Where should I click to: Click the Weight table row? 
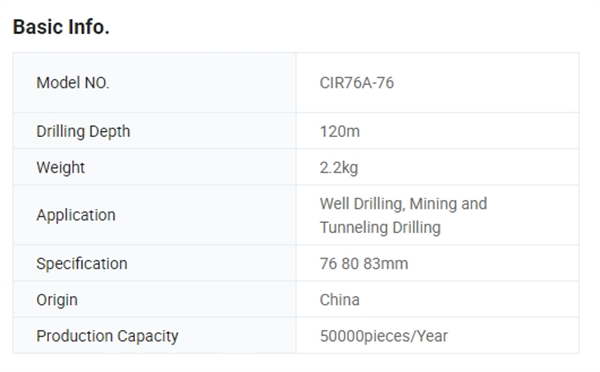pyautogui.click(x=296, y=167)
